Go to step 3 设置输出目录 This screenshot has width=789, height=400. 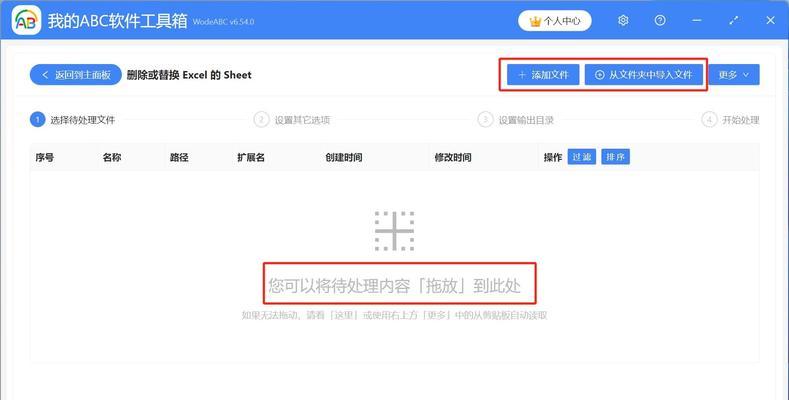(x=515, y=120)
